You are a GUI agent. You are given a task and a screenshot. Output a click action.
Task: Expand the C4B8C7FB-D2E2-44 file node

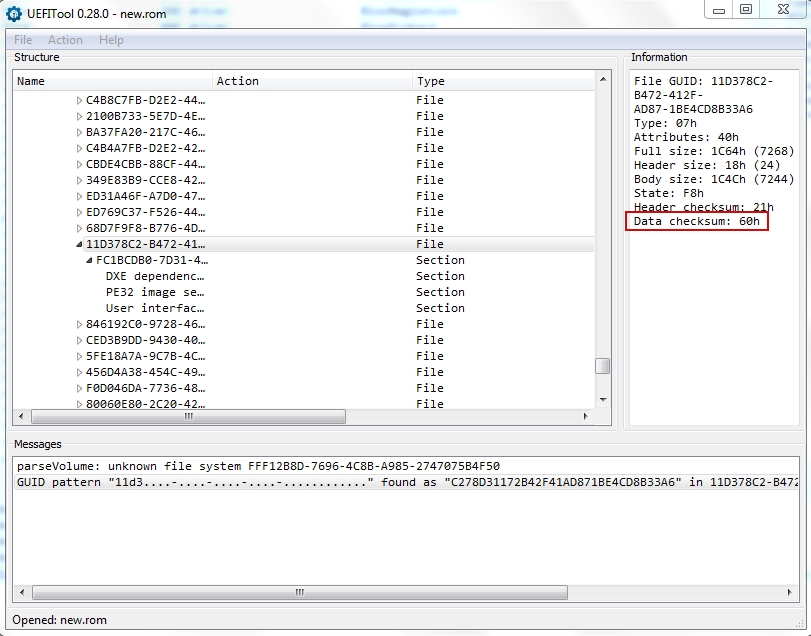coord(79,100)
